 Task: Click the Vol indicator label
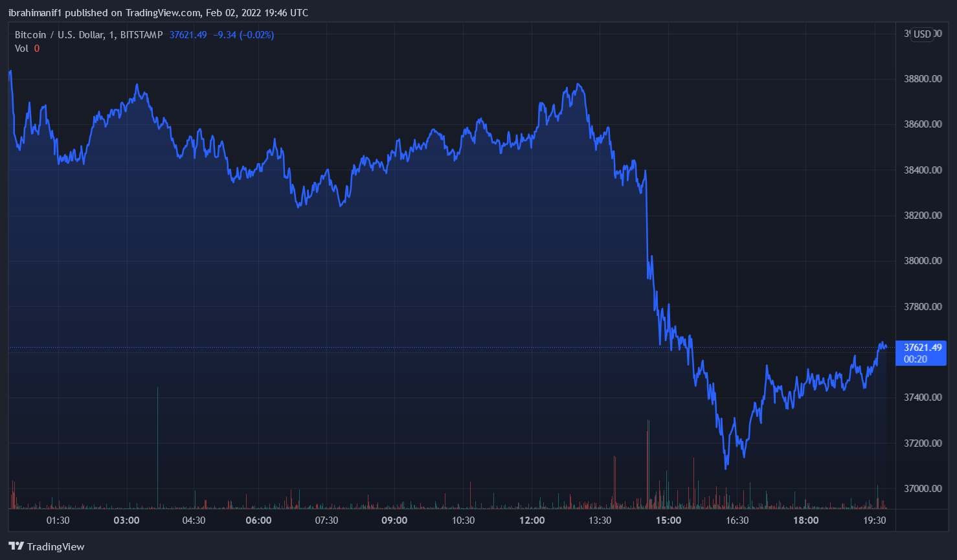point(21,49)
